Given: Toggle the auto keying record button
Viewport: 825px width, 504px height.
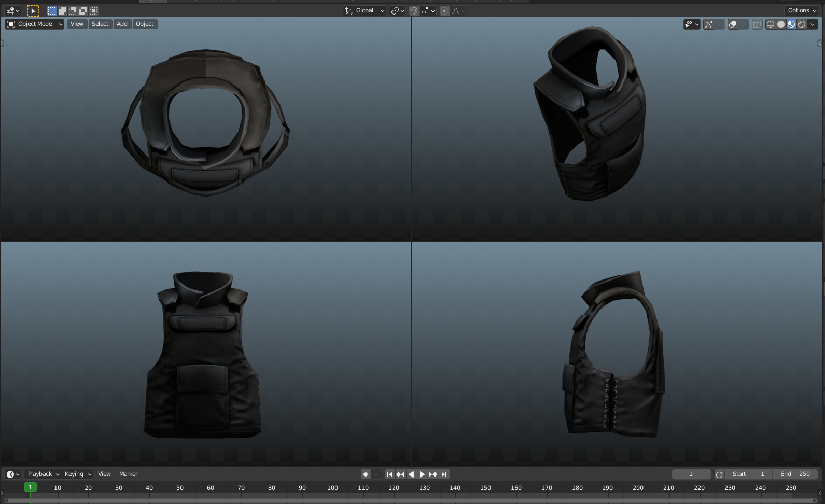Looking at the screenshot, I should click(366, 474).
